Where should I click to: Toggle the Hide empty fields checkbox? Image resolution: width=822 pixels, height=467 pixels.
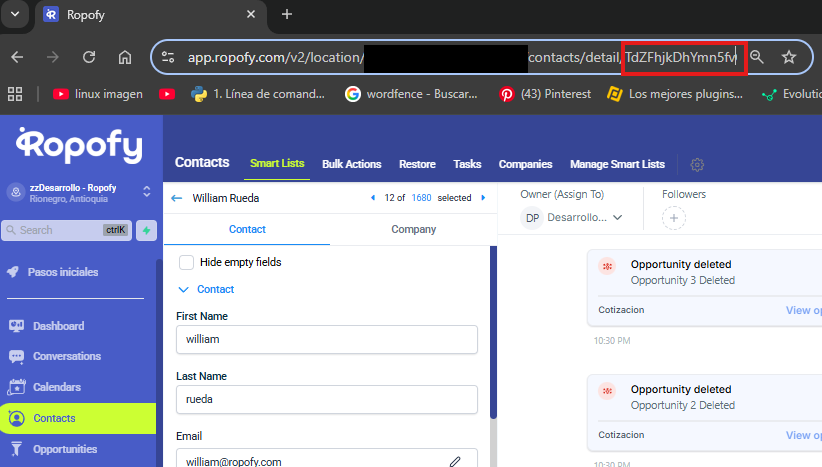point(186,262)
